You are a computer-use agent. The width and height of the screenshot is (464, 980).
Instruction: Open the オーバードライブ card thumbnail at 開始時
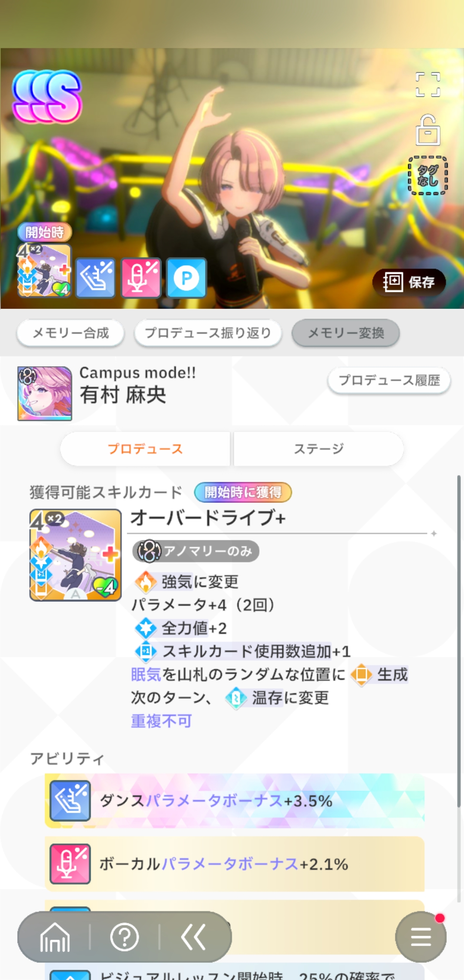(x=44, y=270)
